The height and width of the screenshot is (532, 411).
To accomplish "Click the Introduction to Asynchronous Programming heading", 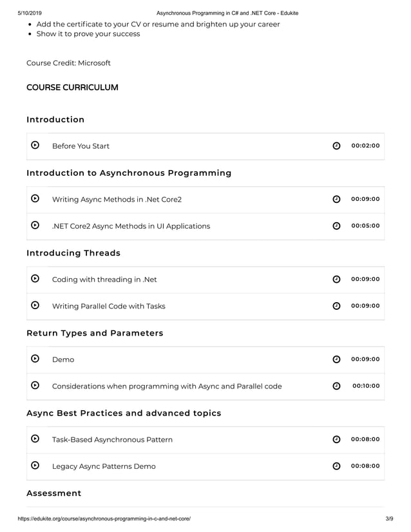I will 129,173.
